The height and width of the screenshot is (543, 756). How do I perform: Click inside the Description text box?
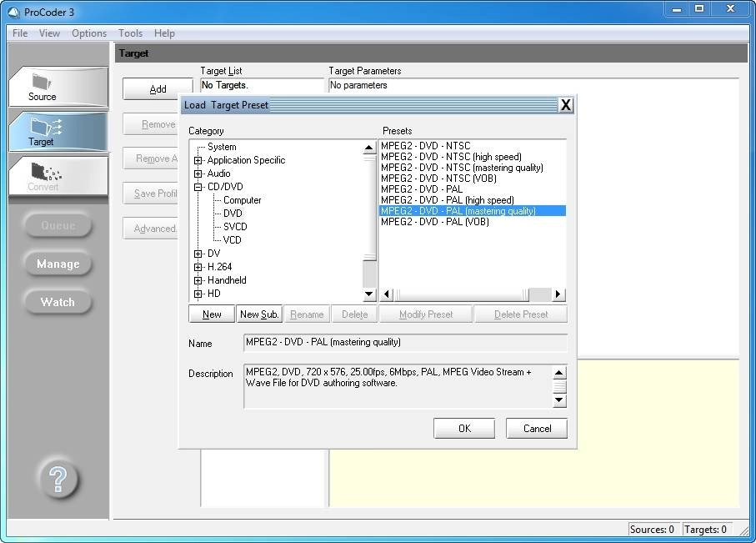click(398, 386)
